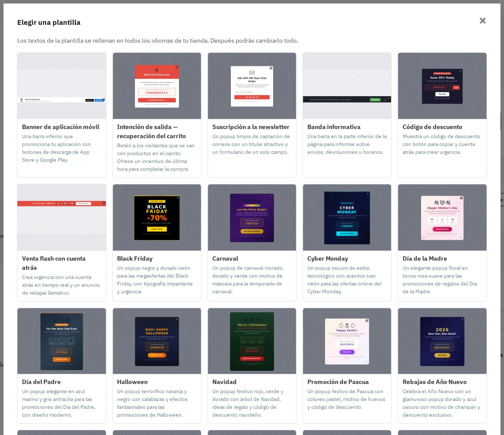Choose the Navidad template preview
Viewport: 504px width, 435px height.
click(252, 341)
